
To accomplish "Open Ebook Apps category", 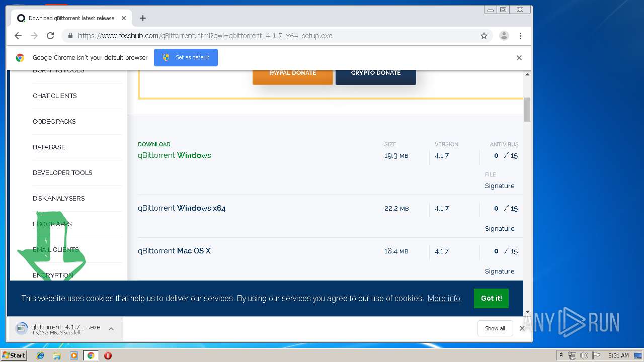I will point(52,224).
